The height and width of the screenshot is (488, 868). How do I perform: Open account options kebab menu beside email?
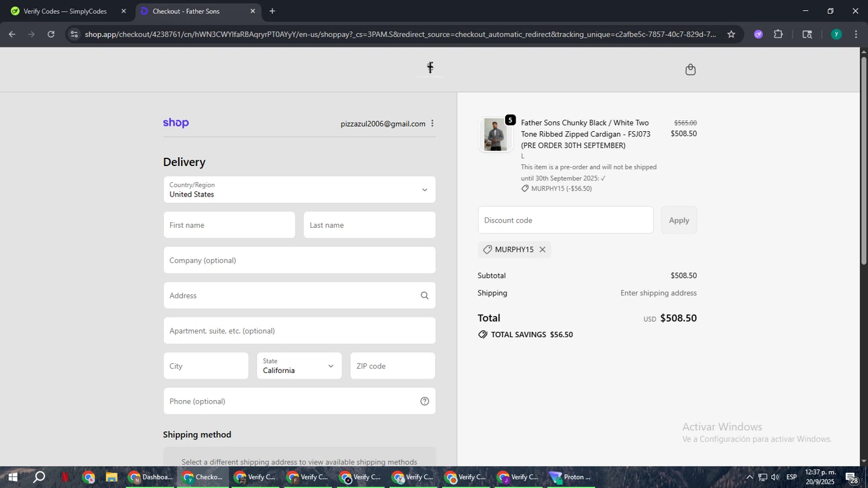pos(432,123)
